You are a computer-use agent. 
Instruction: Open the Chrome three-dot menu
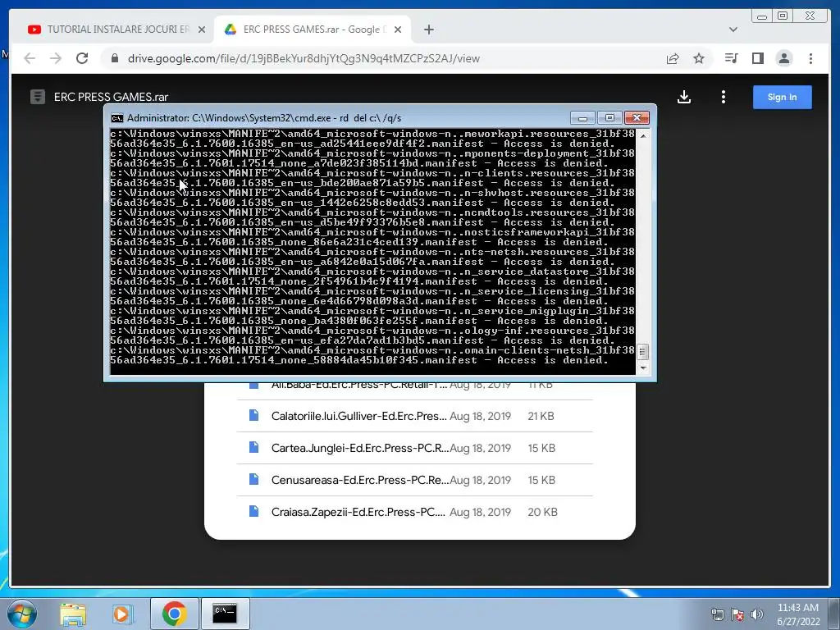click(x=810, y=58)
